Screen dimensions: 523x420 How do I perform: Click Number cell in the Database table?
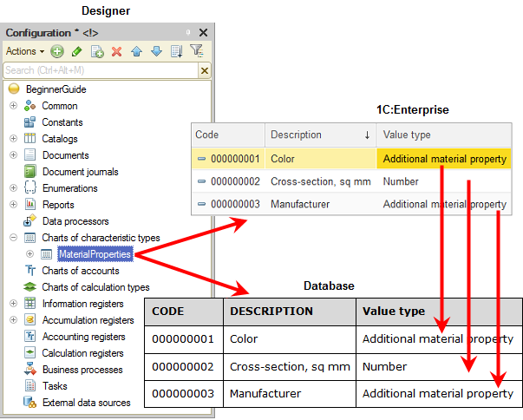point(439,367)
